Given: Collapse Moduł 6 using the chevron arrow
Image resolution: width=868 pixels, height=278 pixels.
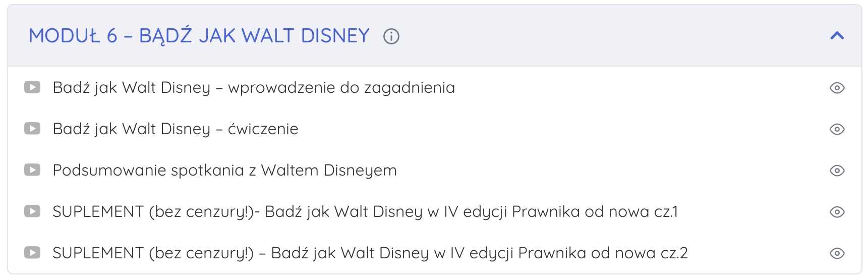Looking at the screenshot, I should click(837, 35).
